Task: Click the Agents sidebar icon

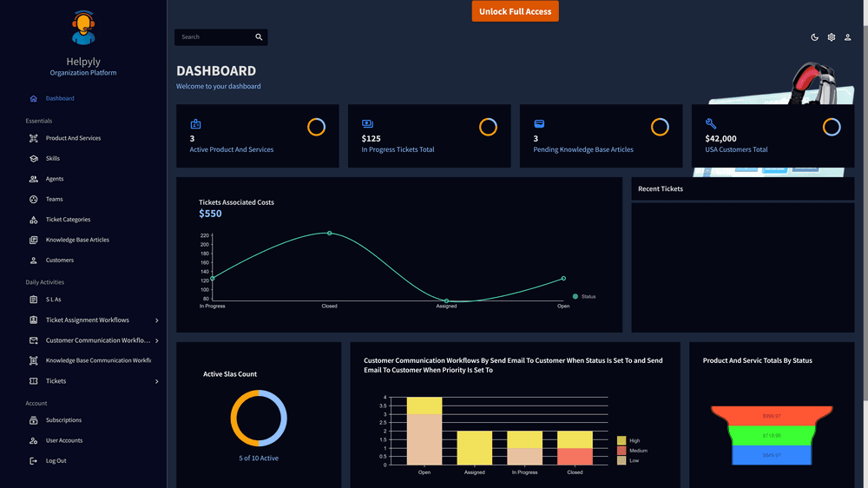Action: pyautogui.click(x=34, y=179)
